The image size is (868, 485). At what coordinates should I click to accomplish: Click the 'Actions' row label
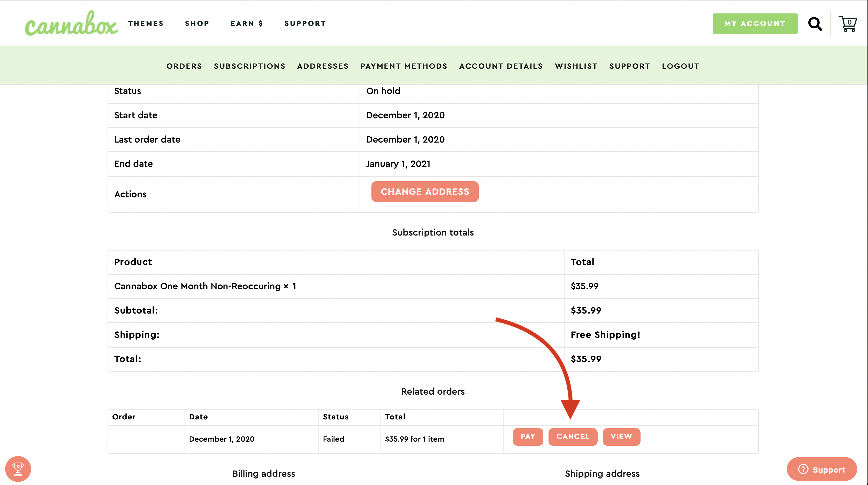(130, 194)
